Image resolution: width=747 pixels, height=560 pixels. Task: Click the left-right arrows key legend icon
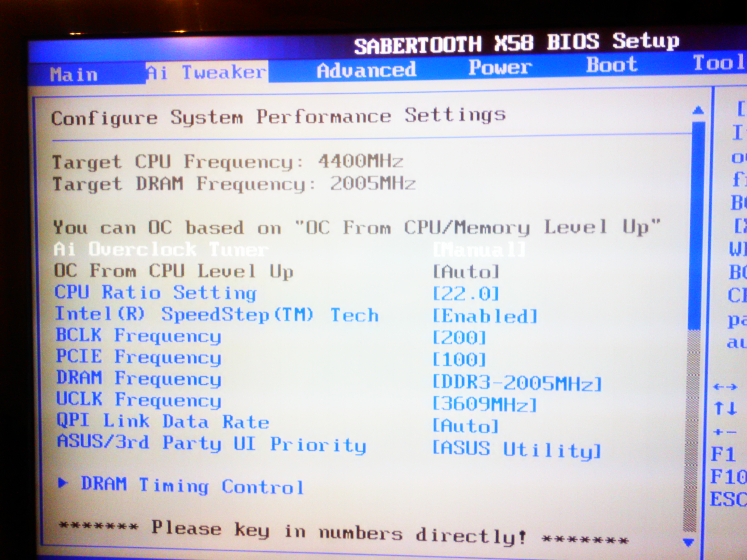pyautogui.click(x=725, y=386)
